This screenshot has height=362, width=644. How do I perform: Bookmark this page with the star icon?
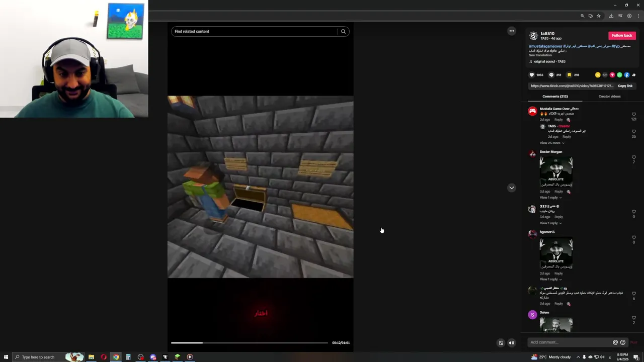click(x=599, y=16)
